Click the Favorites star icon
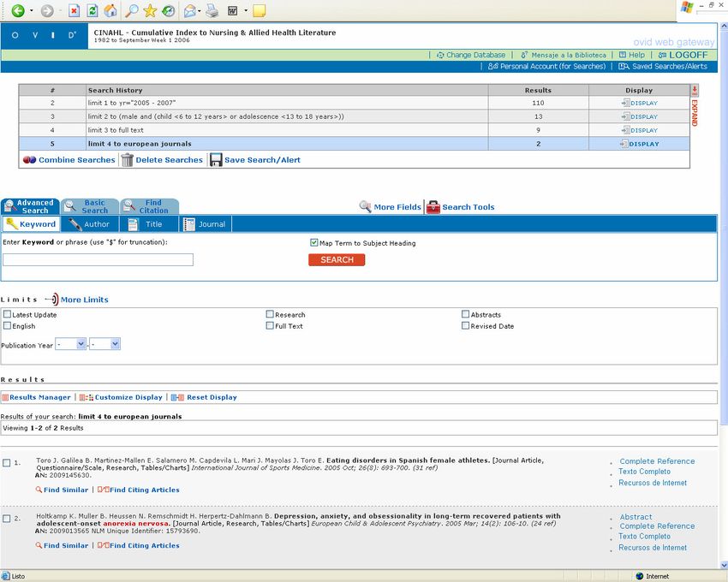This screenshot has height=582, width=728. (150, 11)
